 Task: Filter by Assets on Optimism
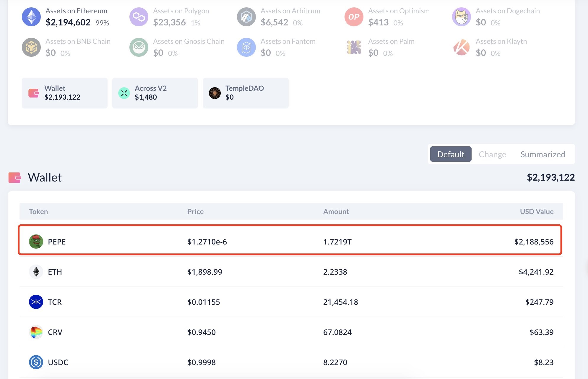coord(387,17)
